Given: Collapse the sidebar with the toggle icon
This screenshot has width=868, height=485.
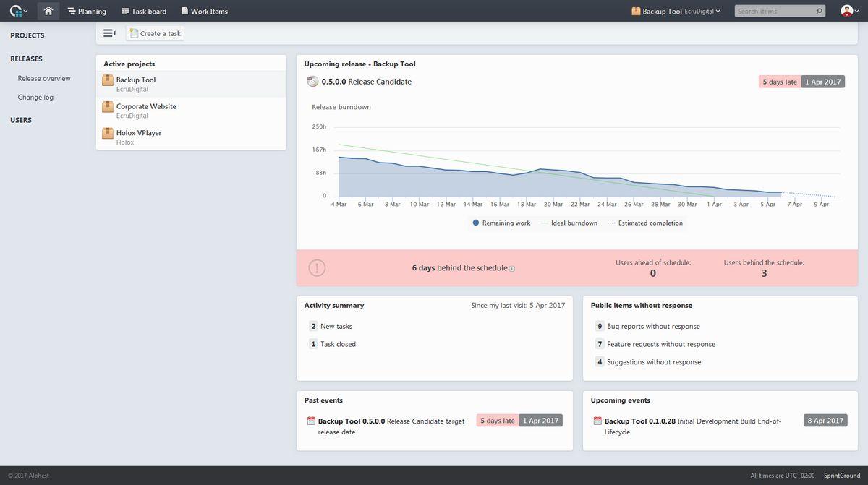Looking at the screenshot, I should tap(109, 33).
